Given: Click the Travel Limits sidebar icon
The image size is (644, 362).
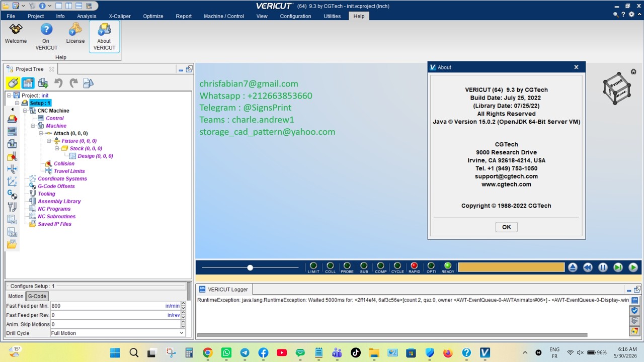Looking at the screenshot, I should coord(12,169).
